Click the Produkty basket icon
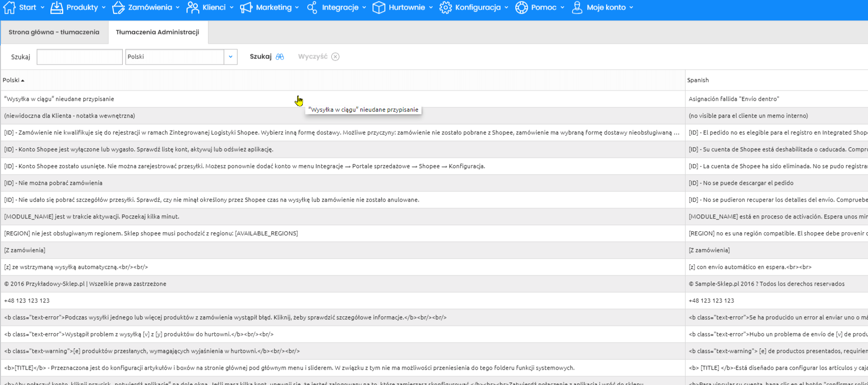The image size is (868, 385). point(57,7)
